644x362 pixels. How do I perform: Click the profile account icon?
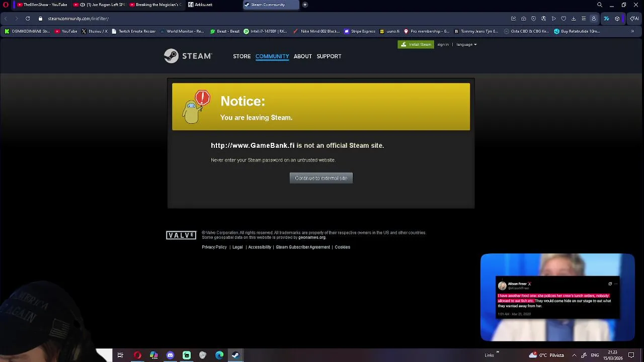click(594, 19)
